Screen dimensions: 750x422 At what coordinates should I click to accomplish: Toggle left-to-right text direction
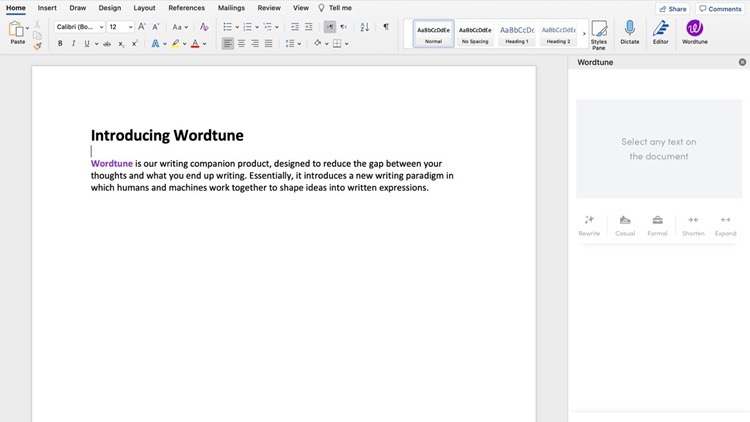click(x=330, y=27)
